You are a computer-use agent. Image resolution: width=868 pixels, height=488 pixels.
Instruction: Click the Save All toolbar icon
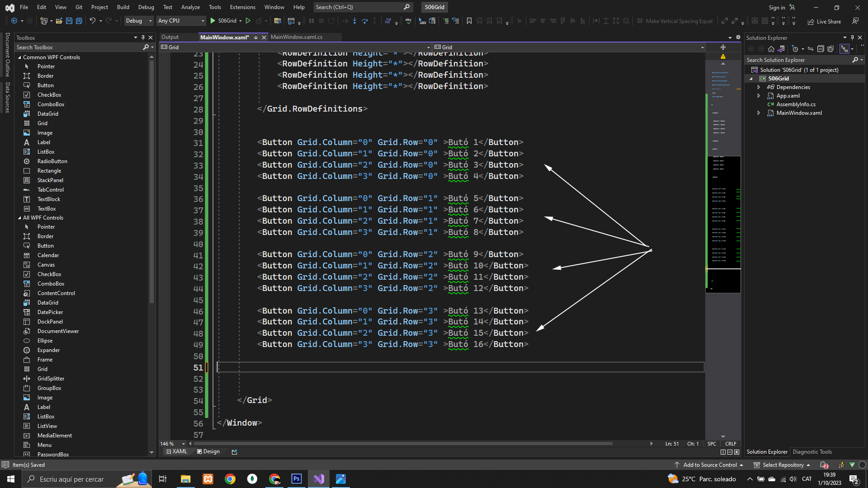(x=79, y=21)
